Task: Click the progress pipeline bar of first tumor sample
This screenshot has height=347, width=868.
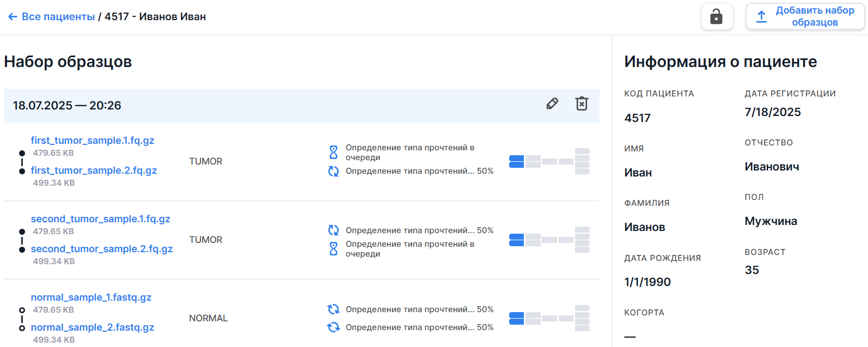Action: click(x=549, y=161)
